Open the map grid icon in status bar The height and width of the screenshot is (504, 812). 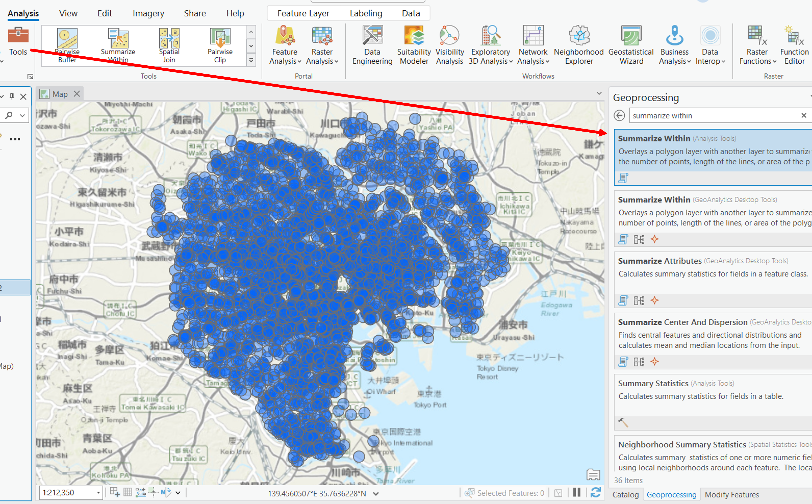(x=128, y=492)
